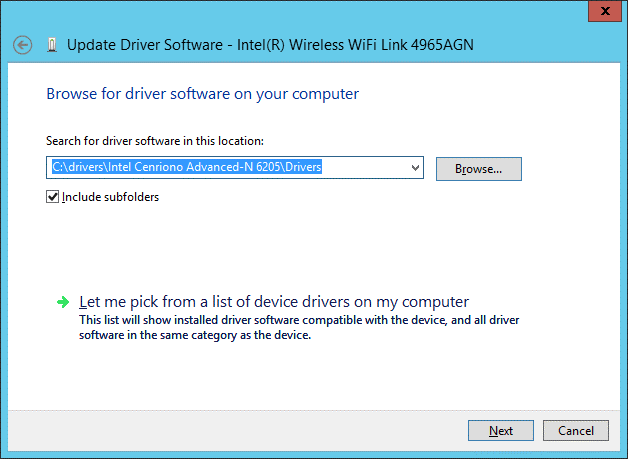Expand the driver location dropdown arrow
Screen dimensions: 628x459
click(x=416, y=168)
